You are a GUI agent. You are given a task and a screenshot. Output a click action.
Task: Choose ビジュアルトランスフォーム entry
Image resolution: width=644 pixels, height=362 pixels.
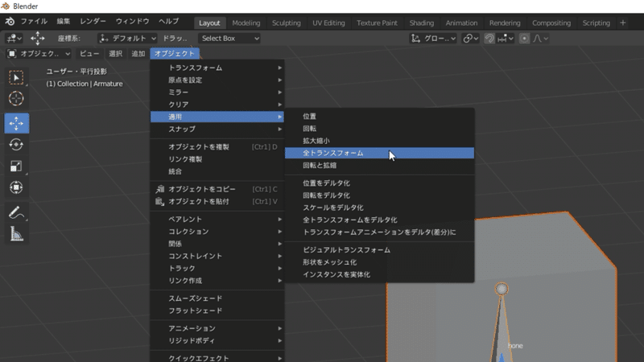pos(379,250)
